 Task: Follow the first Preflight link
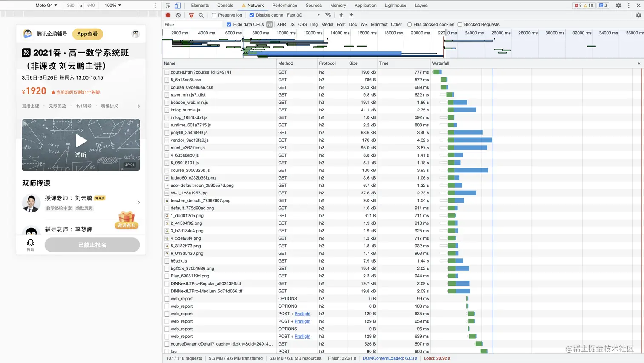tap(302, 314)
